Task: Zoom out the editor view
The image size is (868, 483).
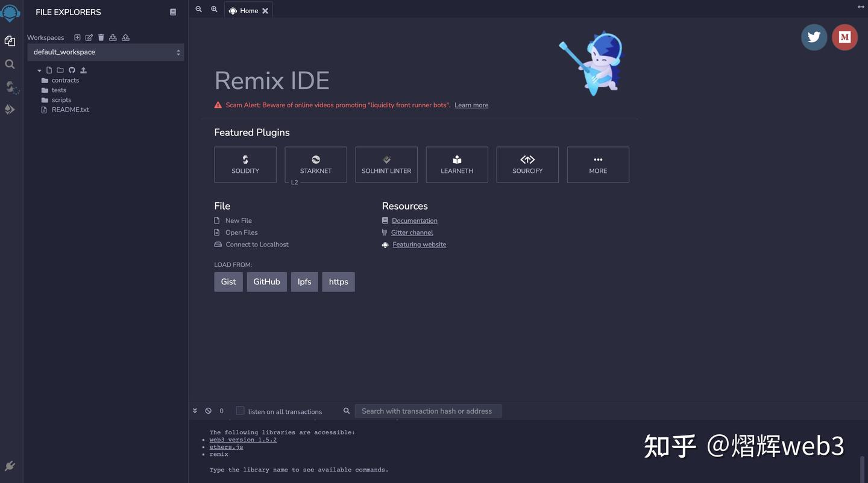Action: [x=199, y=10]
